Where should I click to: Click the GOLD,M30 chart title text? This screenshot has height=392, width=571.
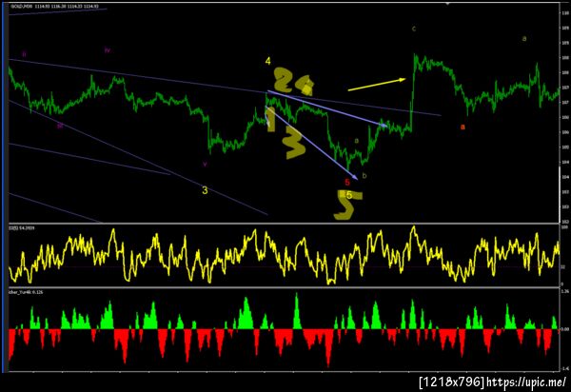54,7
